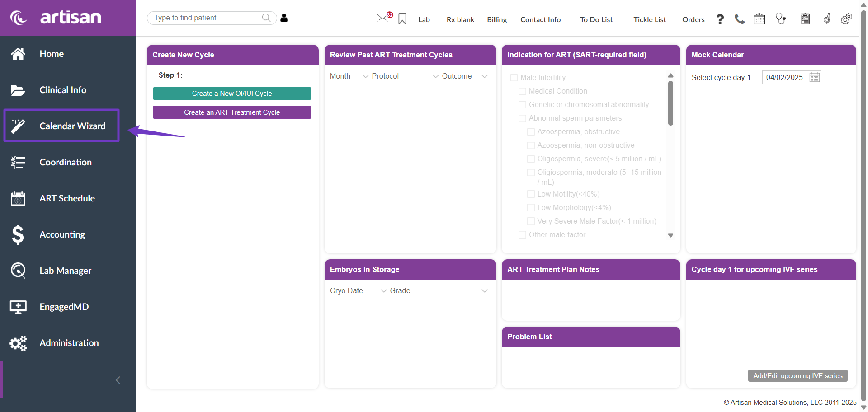Click the stethoscope icon

point(781,19)
